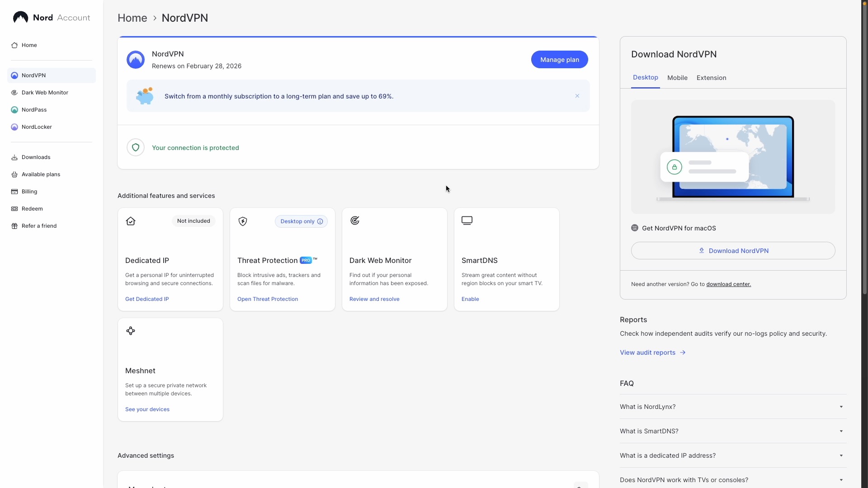Open the download center link
The image size is (868, 488).
[x=728, y=284]
